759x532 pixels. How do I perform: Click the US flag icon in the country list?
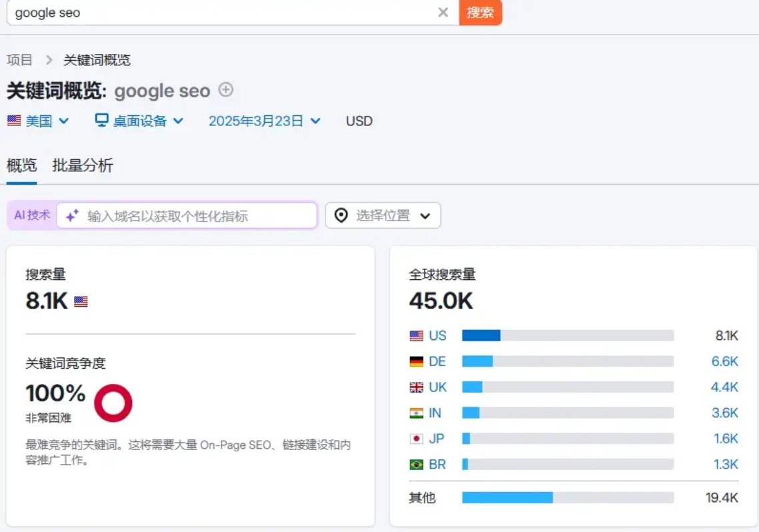416,335
